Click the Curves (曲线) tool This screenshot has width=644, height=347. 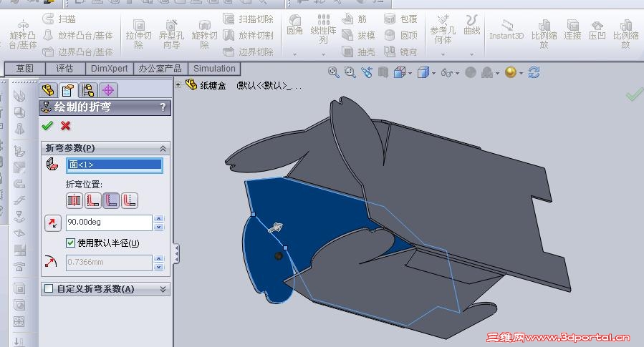click(471, 26)
